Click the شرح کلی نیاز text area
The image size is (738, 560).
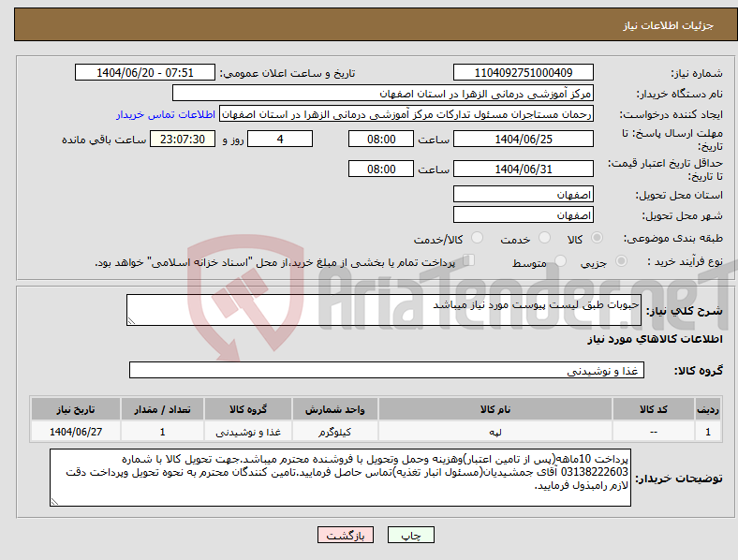click(384, 310)
